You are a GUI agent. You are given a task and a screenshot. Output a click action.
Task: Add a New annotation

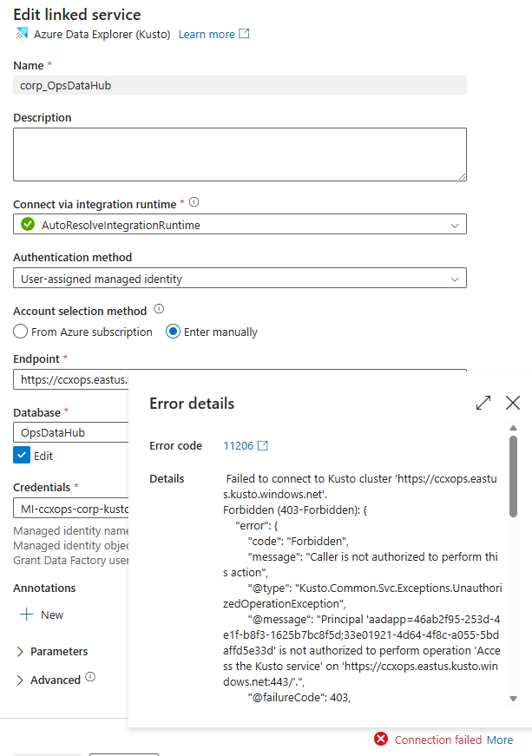click(42, 615)
